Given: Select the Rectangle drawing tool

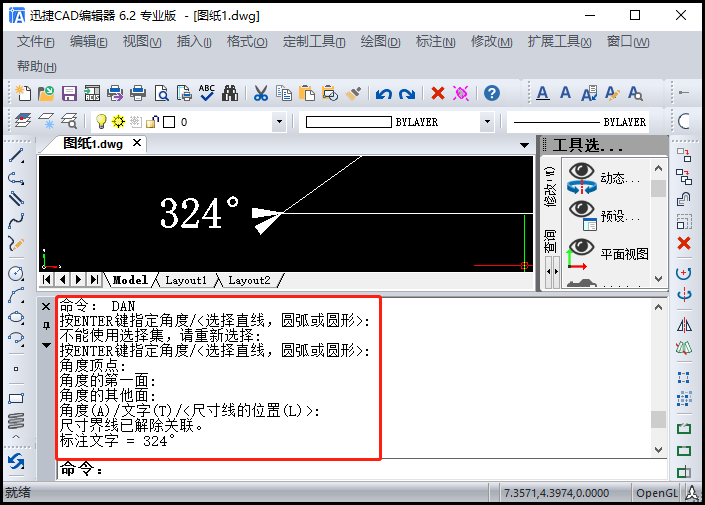Looking at the screenshot, I should 16,398.
